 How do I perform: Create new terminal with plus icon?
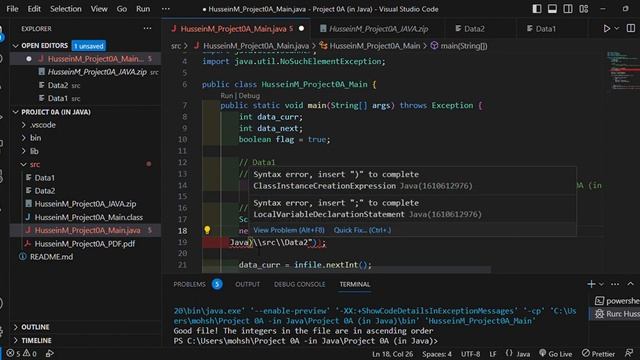[591, 284]
